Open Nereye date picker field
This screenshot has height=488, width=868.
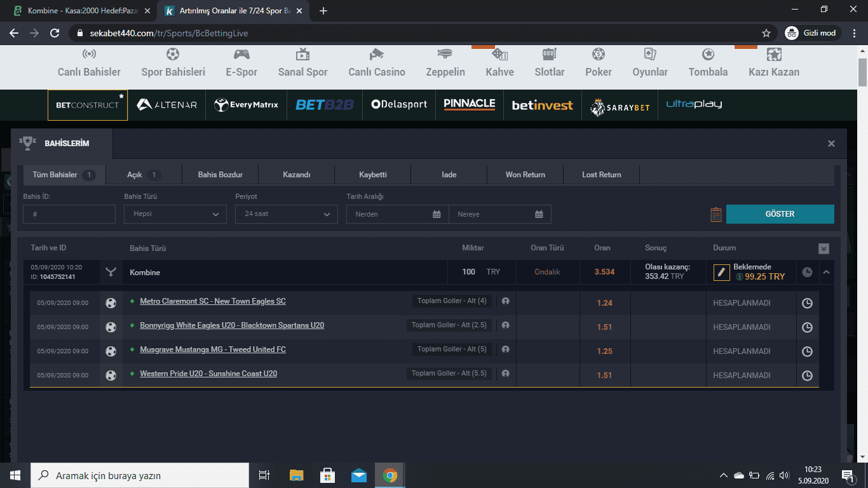coord(500,214)
